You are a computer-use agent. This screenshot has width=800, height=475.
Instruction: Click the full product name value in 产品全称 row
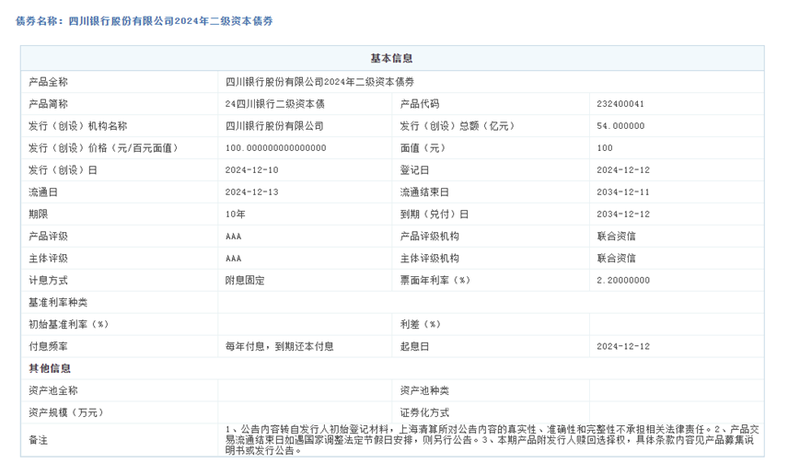tap(320, 82)
